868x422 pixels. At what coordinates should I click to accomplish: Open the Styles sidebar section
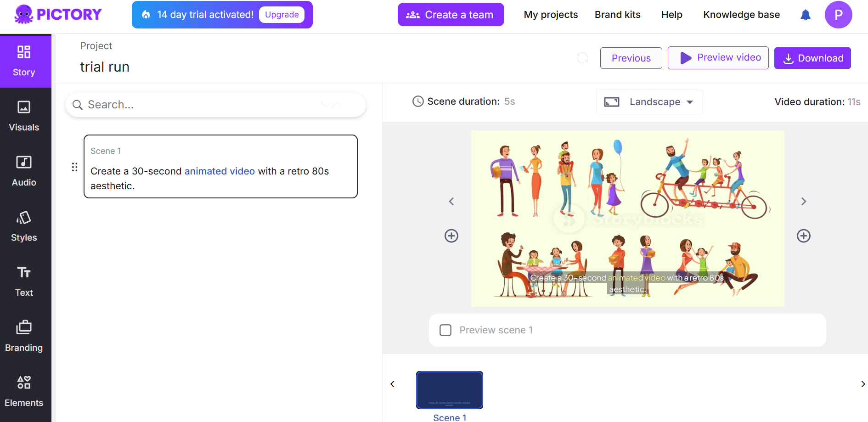tap(24, 225)
